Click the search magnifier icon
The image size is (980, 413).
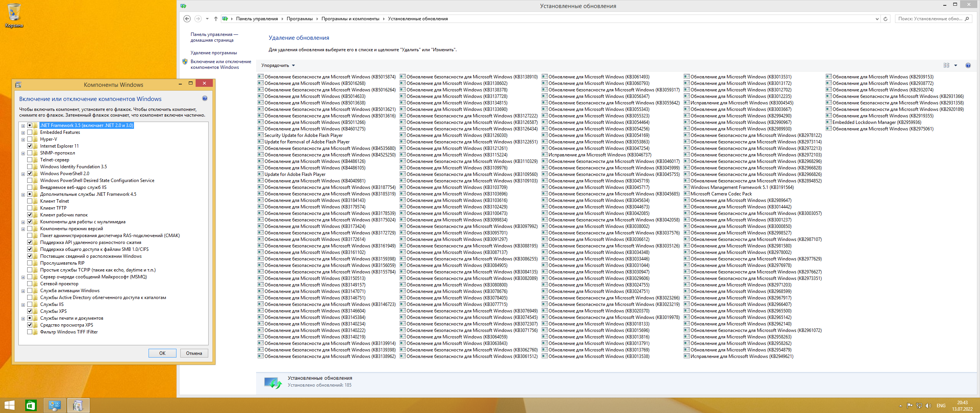[967, 19]
